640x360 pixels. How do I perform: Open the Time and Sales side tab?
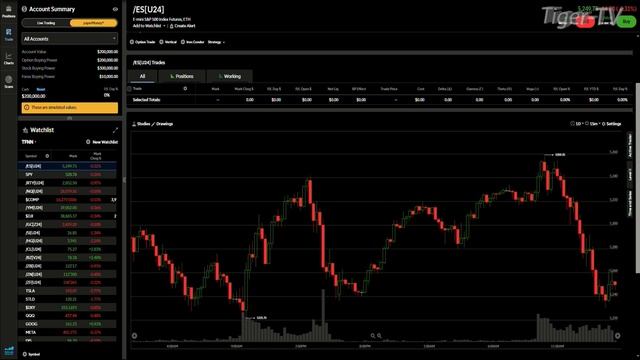point(629,204)
